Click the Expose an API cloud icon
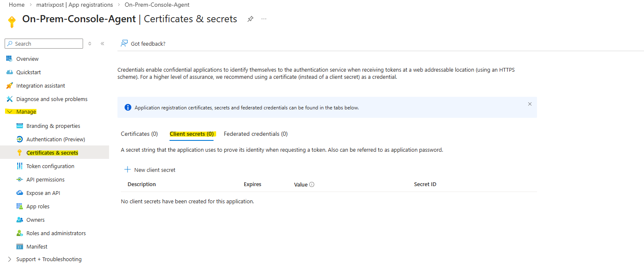 [19, 193]
